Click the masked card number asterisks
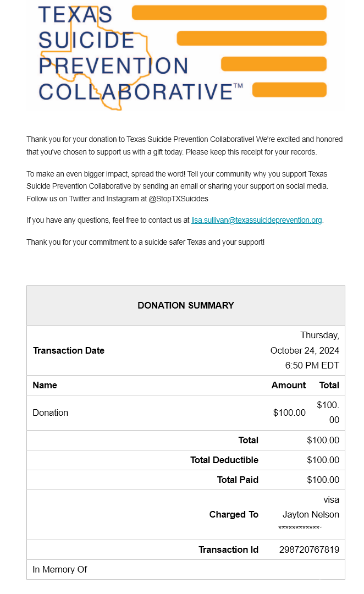This screenshot has width=364, height=594. 300,529
